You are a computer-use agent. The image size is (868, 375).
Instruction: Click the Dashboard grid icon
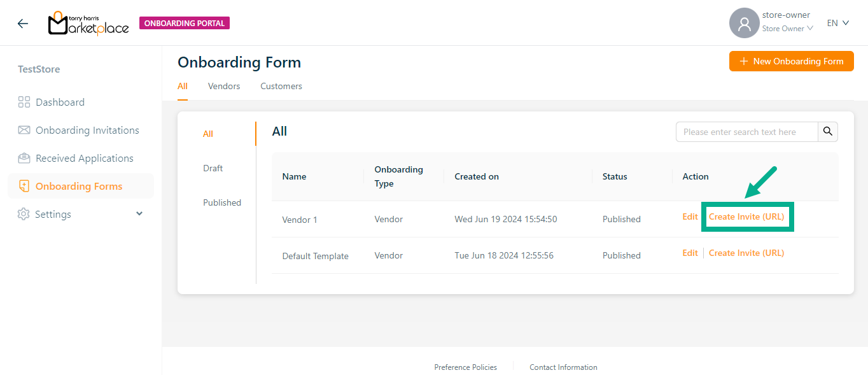click(24, 103)
